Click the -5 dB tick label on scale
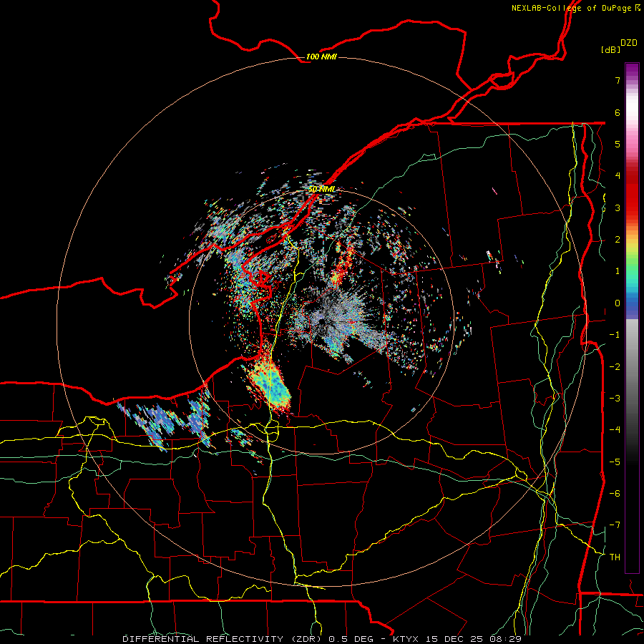 pyautogui.click(x=615, y=462)
